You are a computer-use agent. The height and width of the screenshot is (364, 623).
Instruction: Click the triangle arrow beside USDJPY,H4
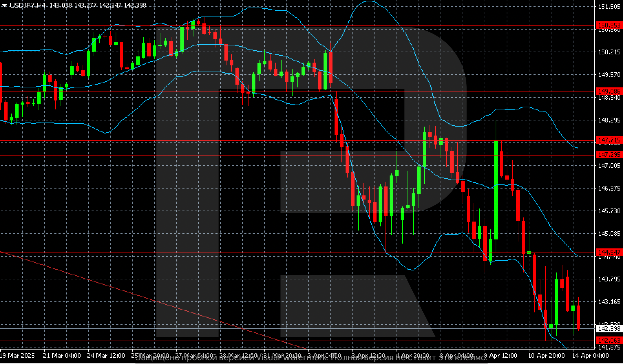[4, 6]
